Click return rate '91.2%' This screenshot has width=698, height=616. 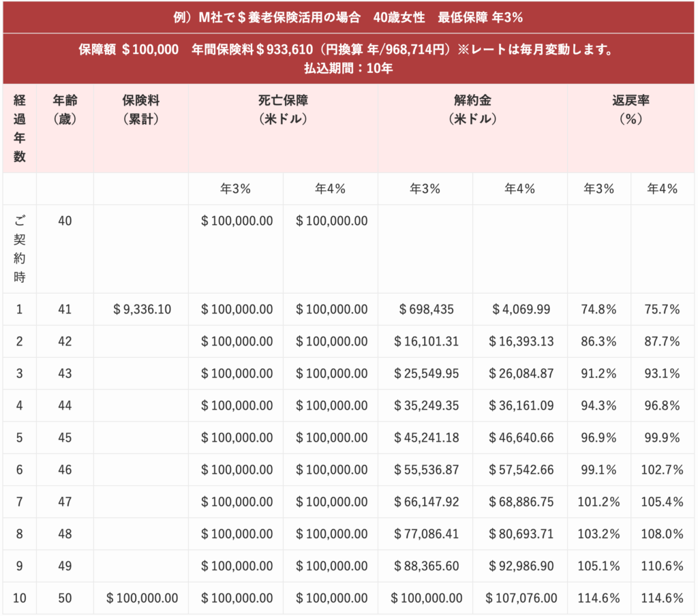[598, 373]
